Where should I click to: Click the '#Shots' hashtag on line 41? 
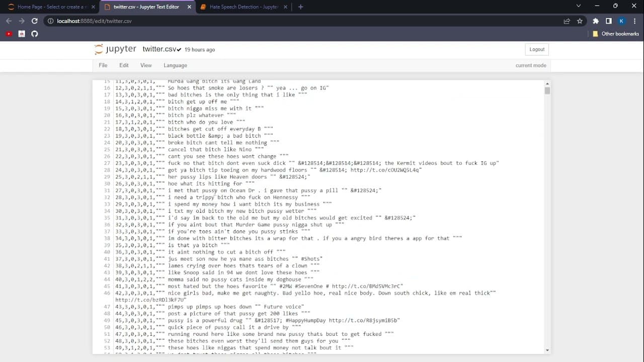pos(311,259)
